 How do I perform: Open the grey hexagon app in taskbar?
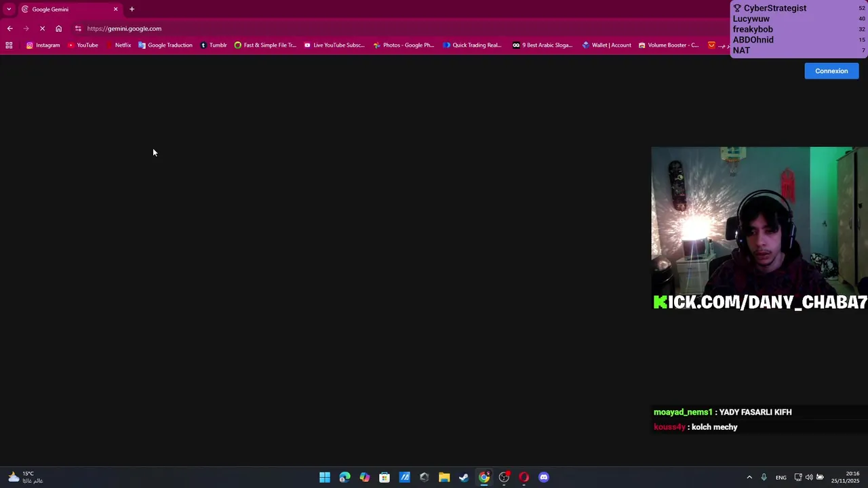425,477
